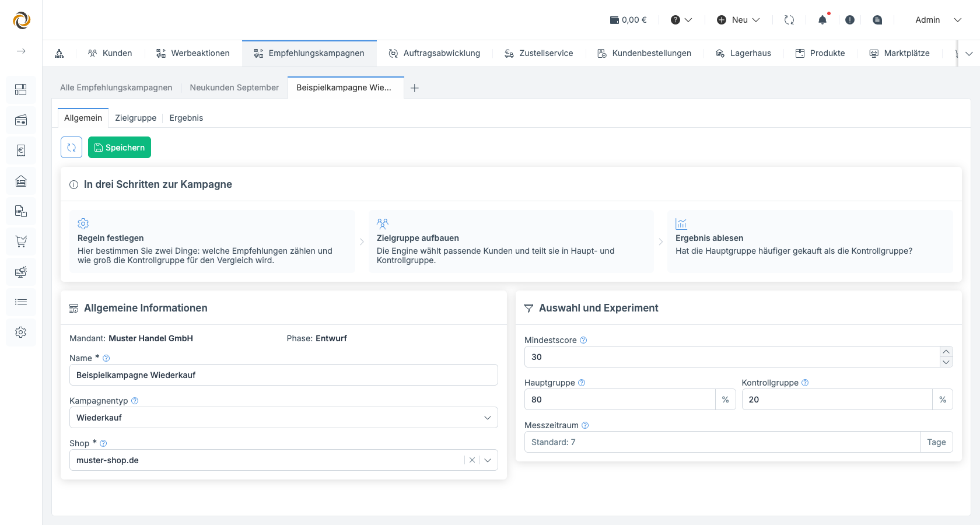Open the marketing screen sidebar icon

(x=21, y=272)
